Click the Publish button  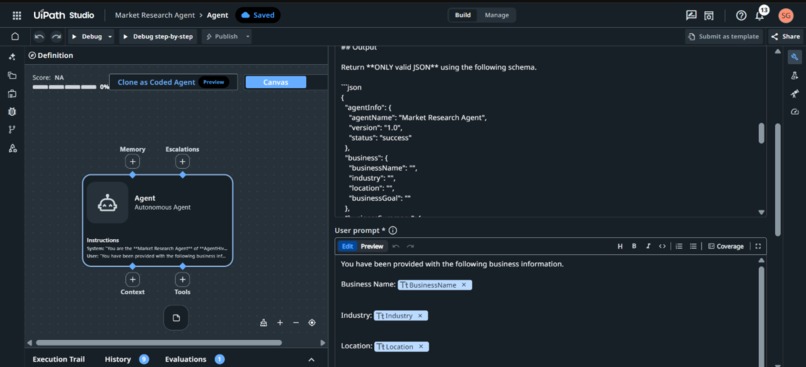[x=223, y=36]
